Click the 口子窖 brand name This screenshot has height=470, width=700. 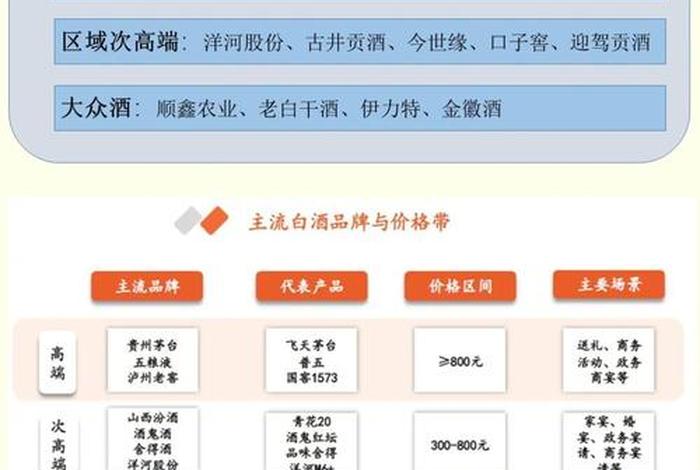[x=519, y=42]
